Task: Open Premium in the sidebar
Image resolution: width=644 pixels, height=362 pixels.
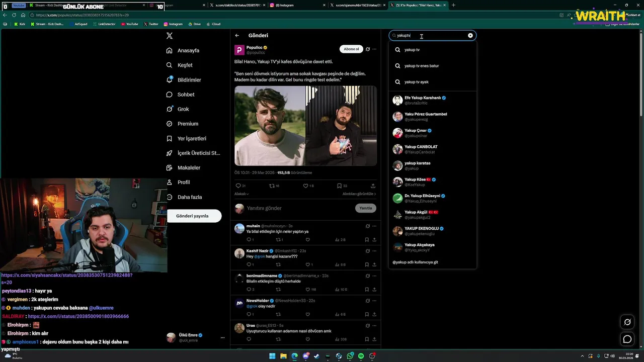Action: 182,124
